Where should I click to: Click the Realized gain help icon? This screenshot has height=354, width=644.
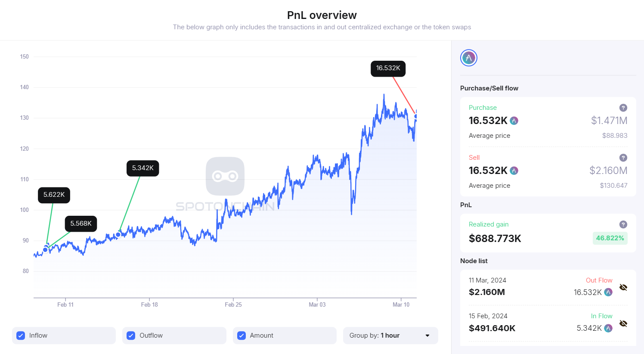click(x=623, y=224)
